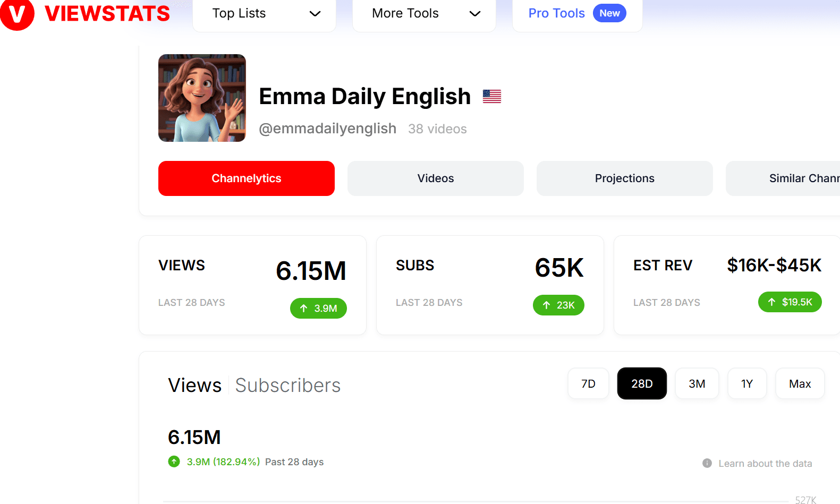This screenshot has width=840, height=504.
Task: Open the Similar Channels tab
Action: [783, 178]
